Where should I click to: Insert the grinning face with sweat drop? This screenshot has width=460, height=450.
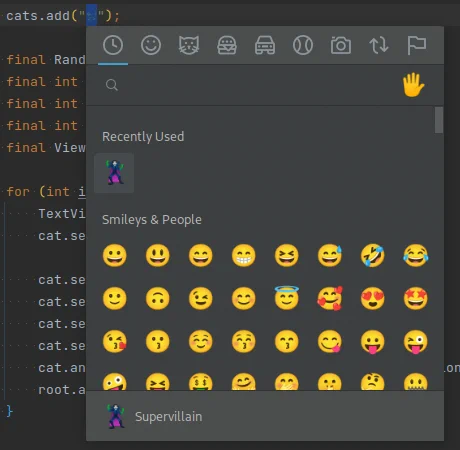tap(330, 256)
